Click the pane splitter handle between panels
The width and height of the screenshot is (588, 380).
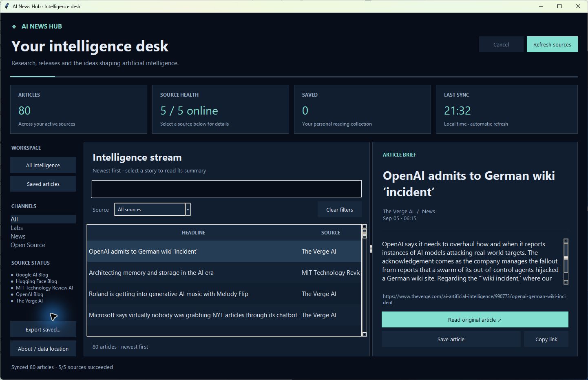[x=371, y=249]
